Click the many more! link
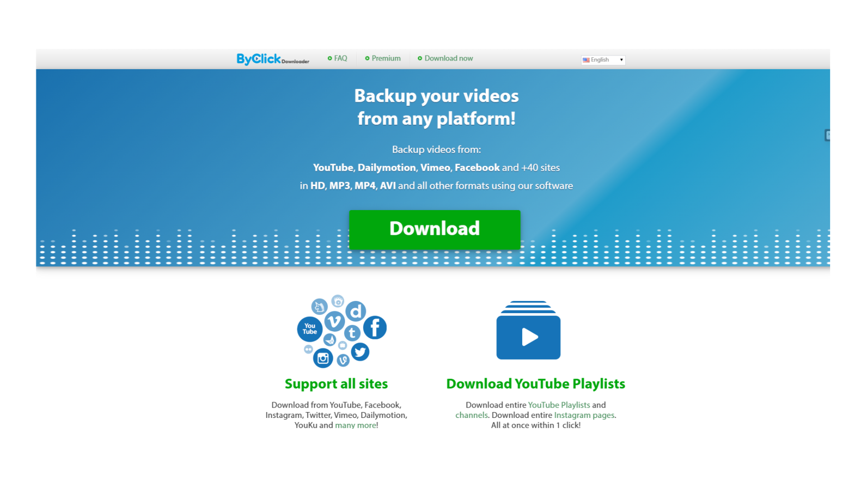Screen dimensions: 868x488 [354, 425]
